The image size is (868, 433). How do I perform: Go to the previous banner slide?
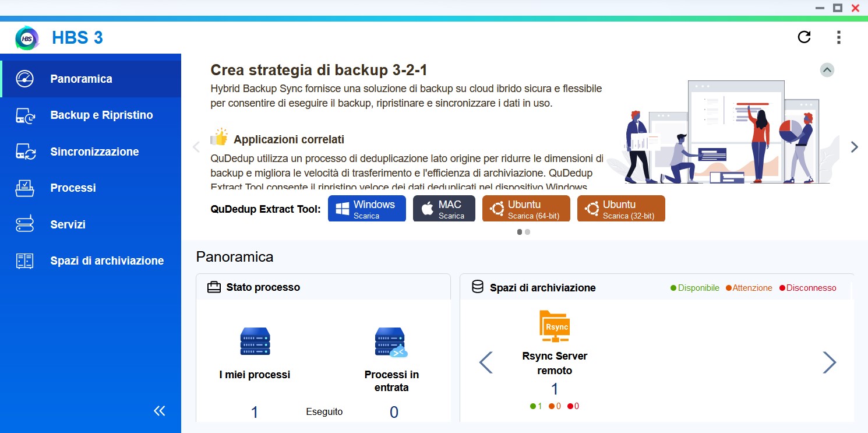[x=196, y=147]
